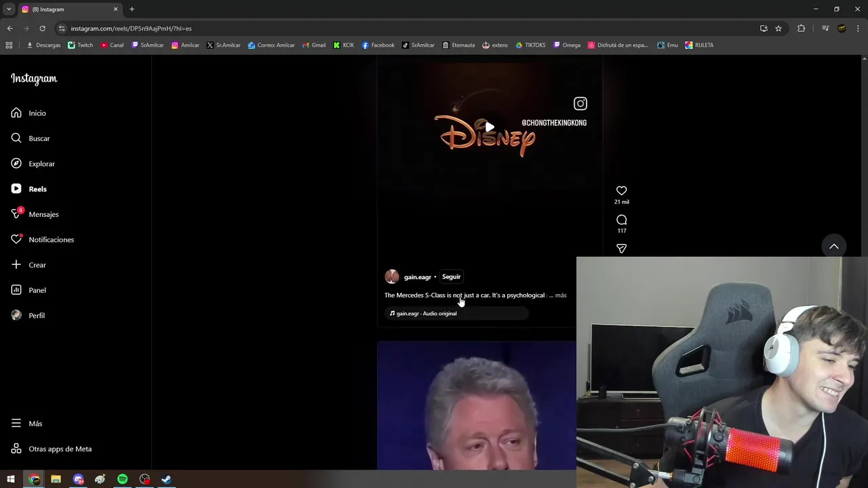Open the Emu bookmark
This screenshot has width=868, height=488.
coord(667,45)
